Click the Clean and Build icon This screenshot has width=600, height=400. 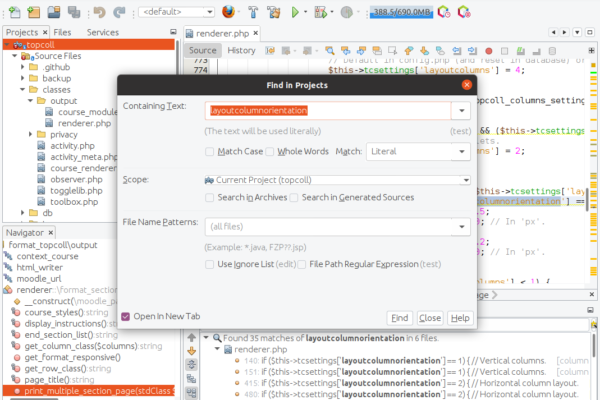[x=274, y=12]
